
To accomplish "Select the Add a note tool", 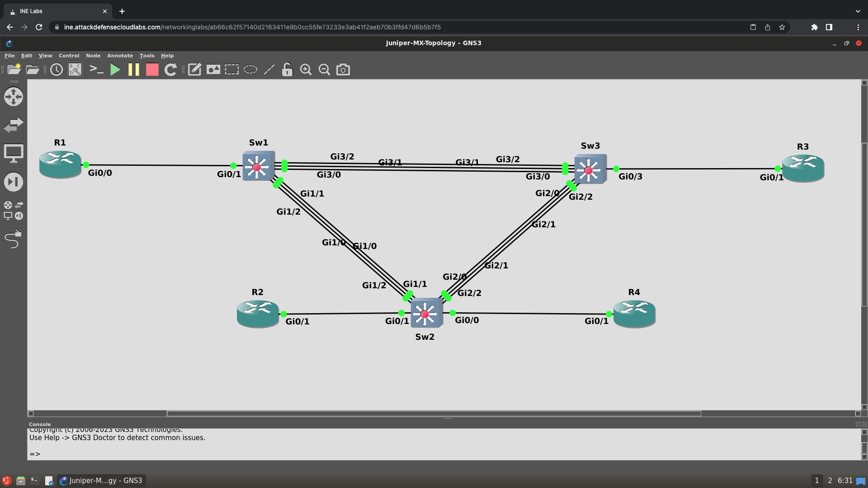I will click(x=194, y=70).
